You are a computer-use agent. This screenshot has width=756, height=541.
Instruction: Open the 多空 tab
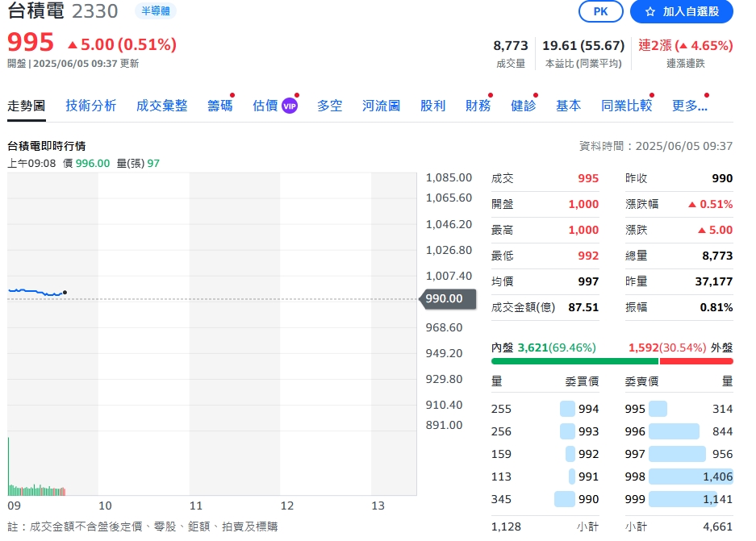[330, 106]
